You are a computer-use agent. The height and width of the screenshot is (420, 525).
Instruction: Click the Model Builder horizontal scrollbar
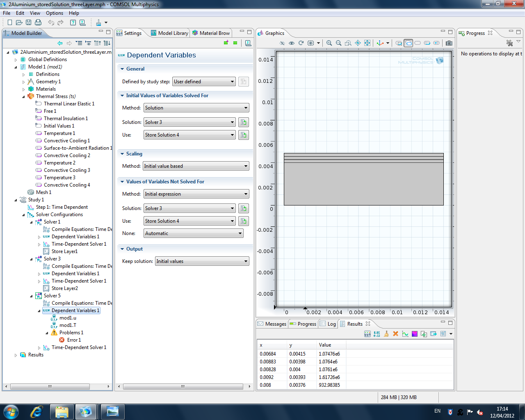[x=49, y=386]
